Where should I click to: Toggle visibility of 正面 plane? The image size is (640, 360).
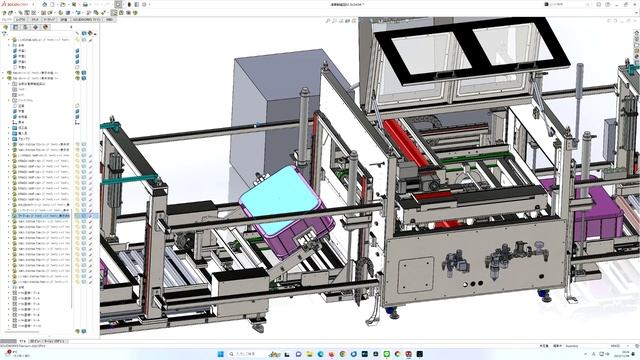(x=77, y=106)
